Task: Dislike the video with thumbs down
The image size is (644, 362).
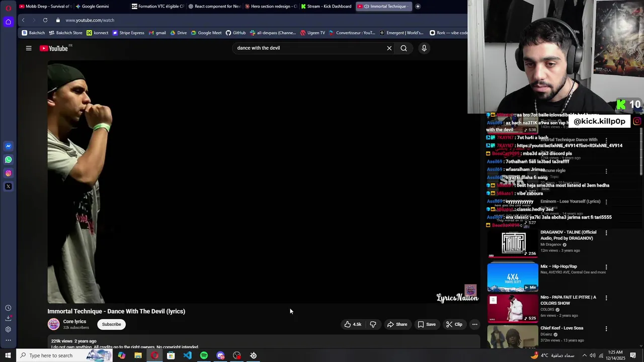Action: coord(373,324)
